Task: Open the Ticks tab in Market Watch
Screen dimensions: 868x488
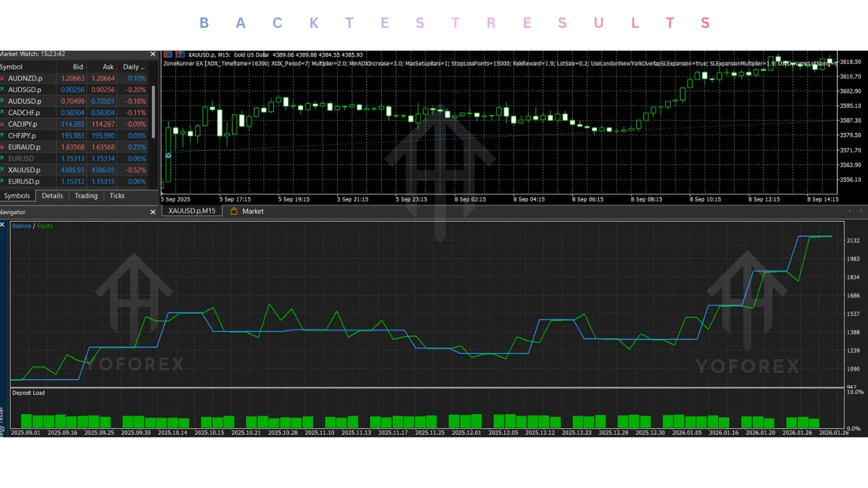Action: (x=117, y=196)
